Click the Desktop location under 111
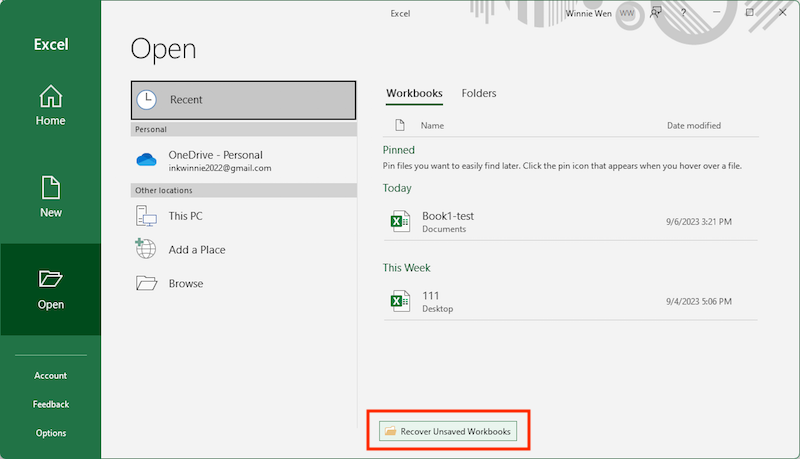800x459 pixels. (x=437, y=309)
